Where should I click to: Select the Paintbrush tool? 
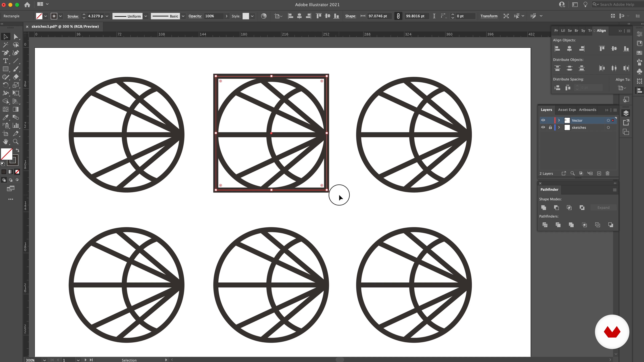(x=16, y=69)
